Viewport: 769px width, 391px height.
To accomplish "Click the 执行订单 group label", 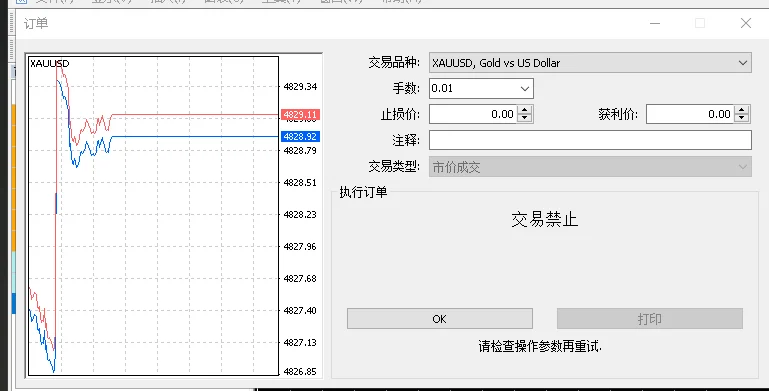I will point(363,192).
